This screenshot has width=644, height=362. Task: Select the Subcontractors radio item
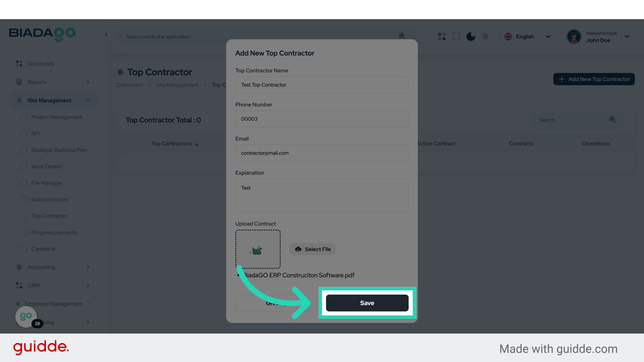point(50,199)
